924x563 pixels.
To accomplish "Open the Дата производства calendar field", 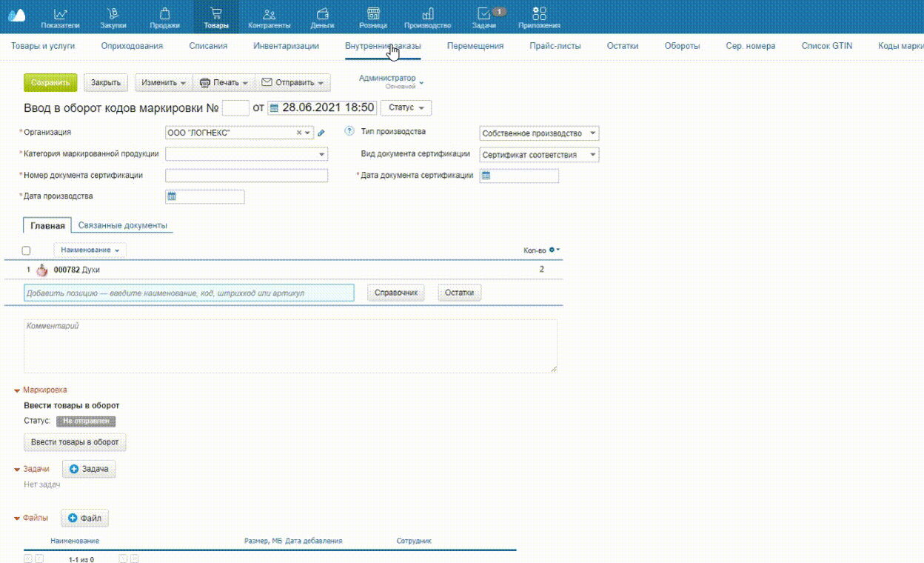I will pos(204,197).
